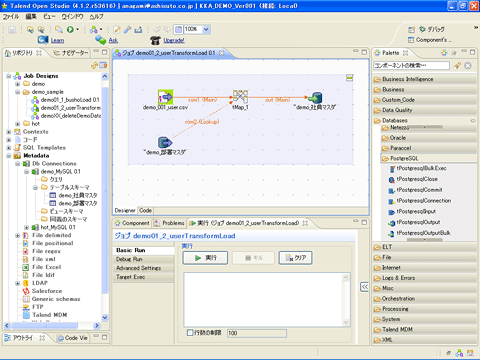Switch to the Problems tab
Image resolution: width=480 pixels, height=360 pixels.
click(169, 223)
